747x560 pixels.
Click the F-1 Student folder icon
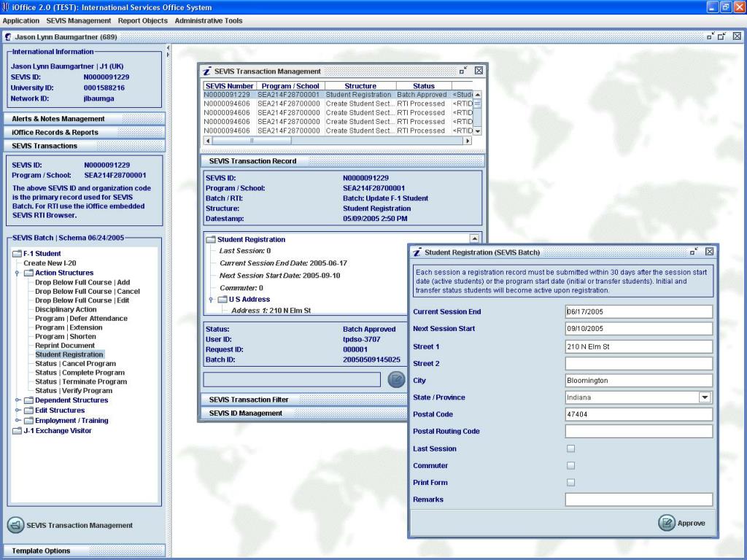click(x=18, y=254)
